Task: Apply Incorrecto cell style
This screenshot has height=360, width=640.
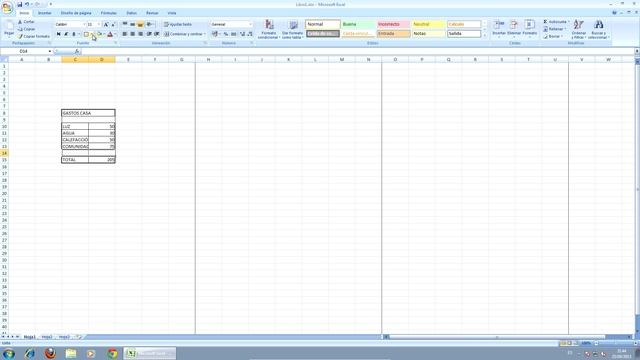Action: (x=393, y=24)
